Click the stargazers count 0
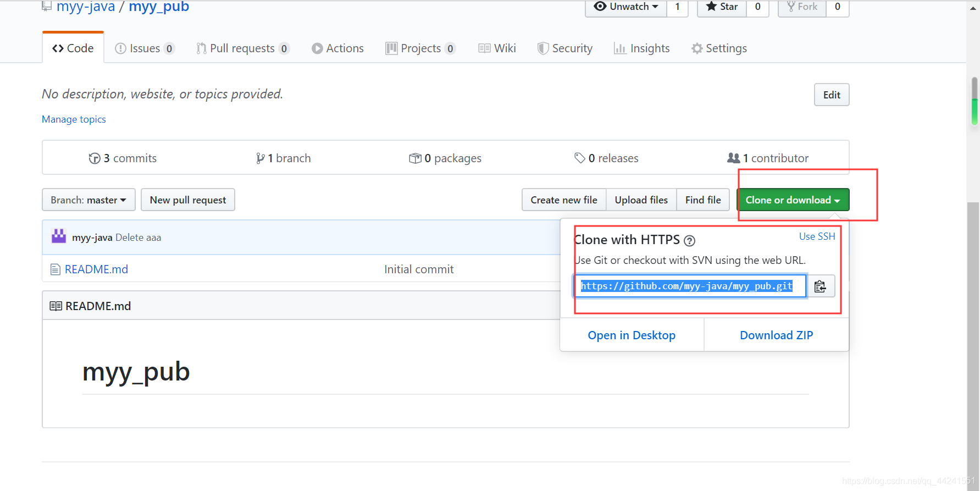The width and height of the screenshot is (980, 491). 758,7
